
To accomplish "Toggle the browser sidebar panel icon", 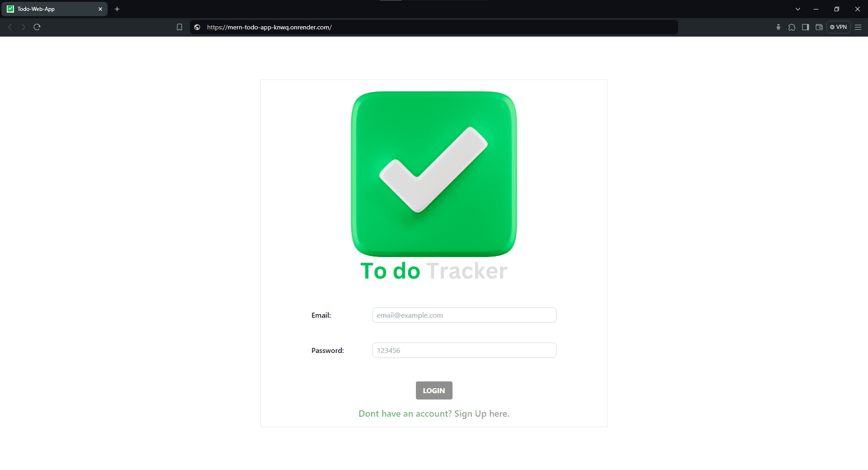I will (x=805, y=27).
